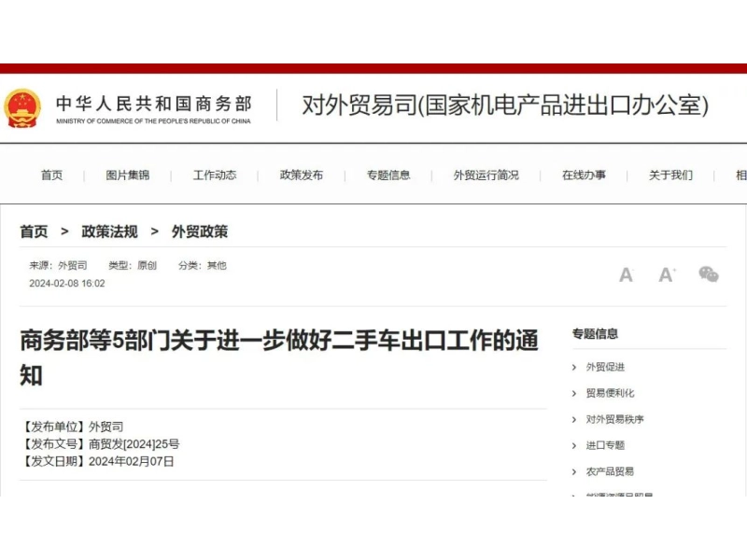Expand 外贸促进 in sidebar topics
This screenshot has height=560, width=747.
[605, 367]
